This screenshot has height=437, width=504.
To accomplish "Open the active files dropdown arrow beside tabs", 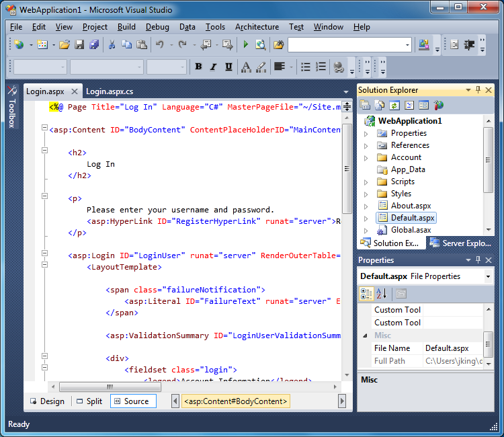I will [346, 92].
